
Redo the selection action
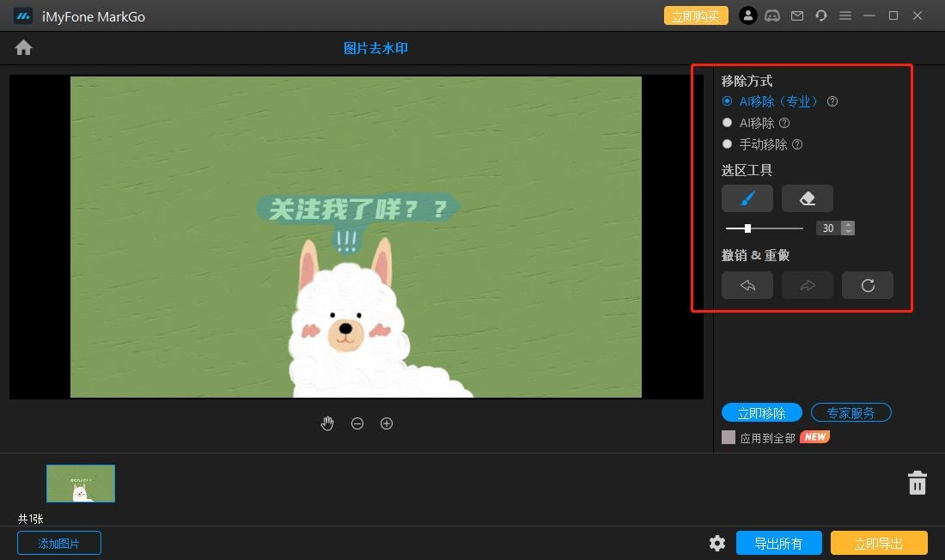point(808,285)
